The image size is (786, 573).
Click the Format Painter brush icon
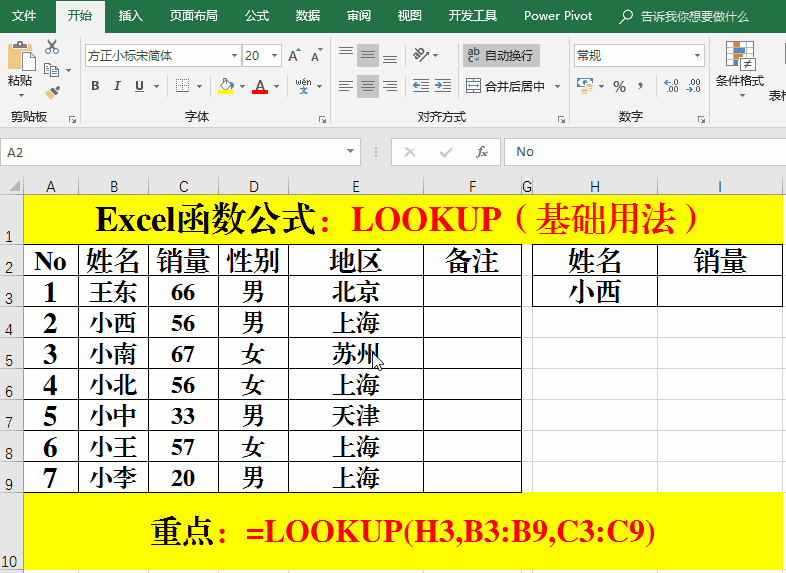pos(52,92)
